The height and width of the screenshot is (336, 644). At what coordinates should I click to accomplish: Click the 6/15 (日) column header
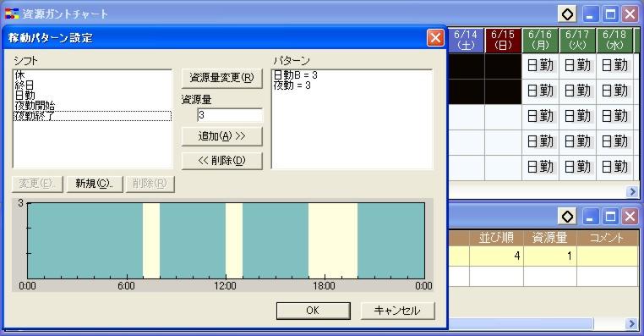(x=503, y=41)
